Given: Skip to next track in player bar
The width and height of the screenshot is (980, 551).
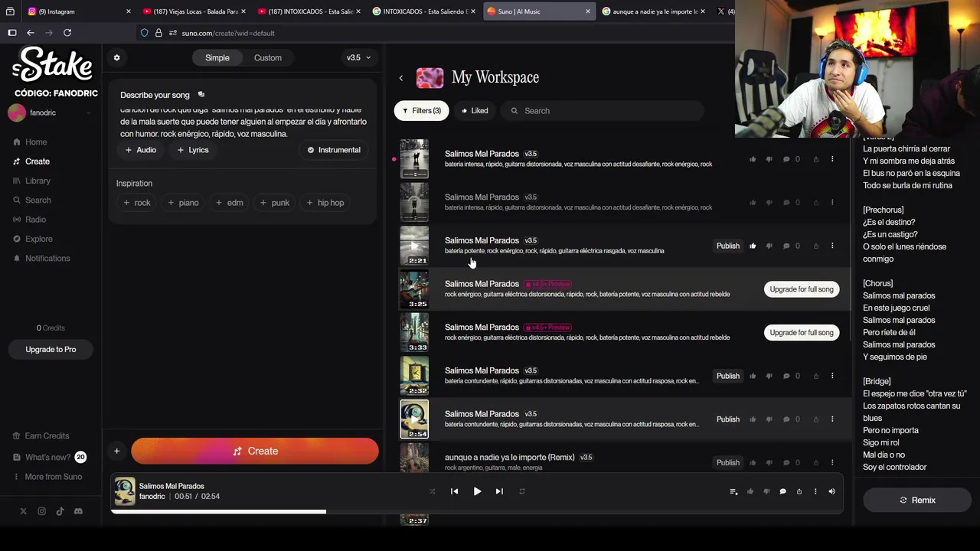Looking at the screenshot, I should pyautogui.click(x=499, y=491).
